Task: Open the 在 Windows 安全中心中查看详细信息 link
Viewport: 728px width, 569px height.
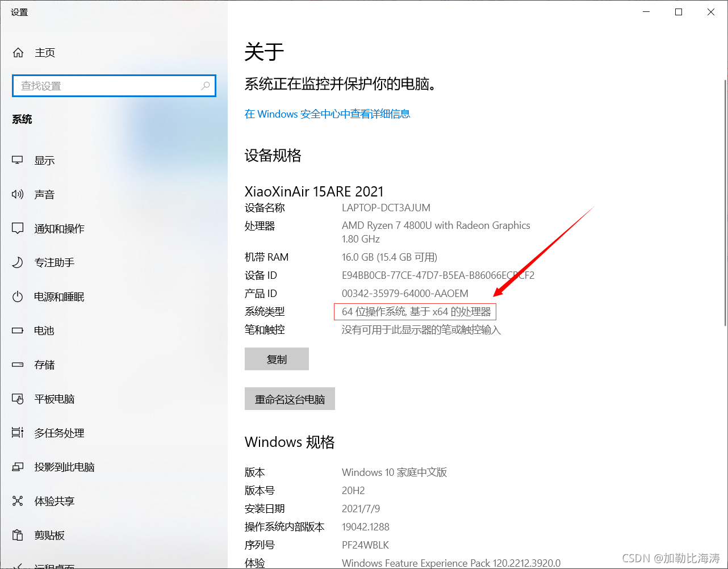Action: click(x=327, y=114)
